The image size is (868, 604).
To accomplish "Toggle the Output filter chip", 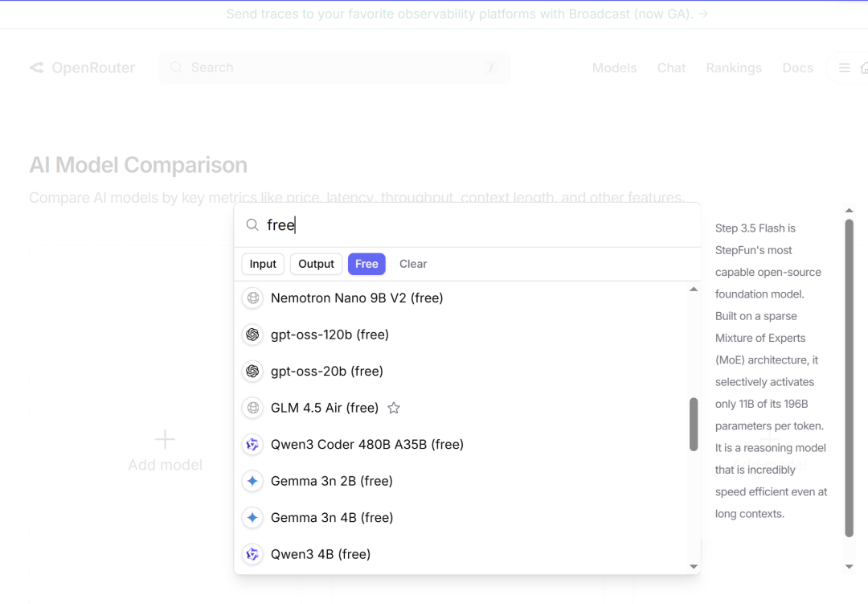I will click(x=316, y=264).
